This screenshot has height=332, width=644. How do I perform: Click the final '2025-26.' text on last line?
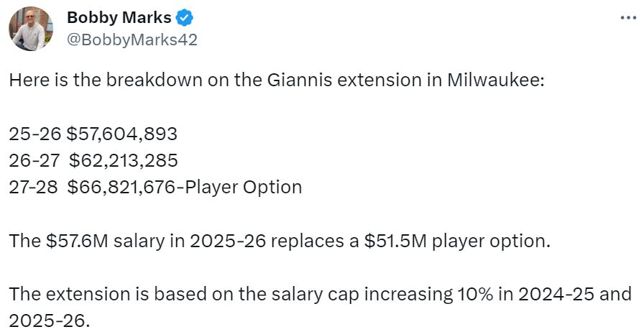(50, 320)
